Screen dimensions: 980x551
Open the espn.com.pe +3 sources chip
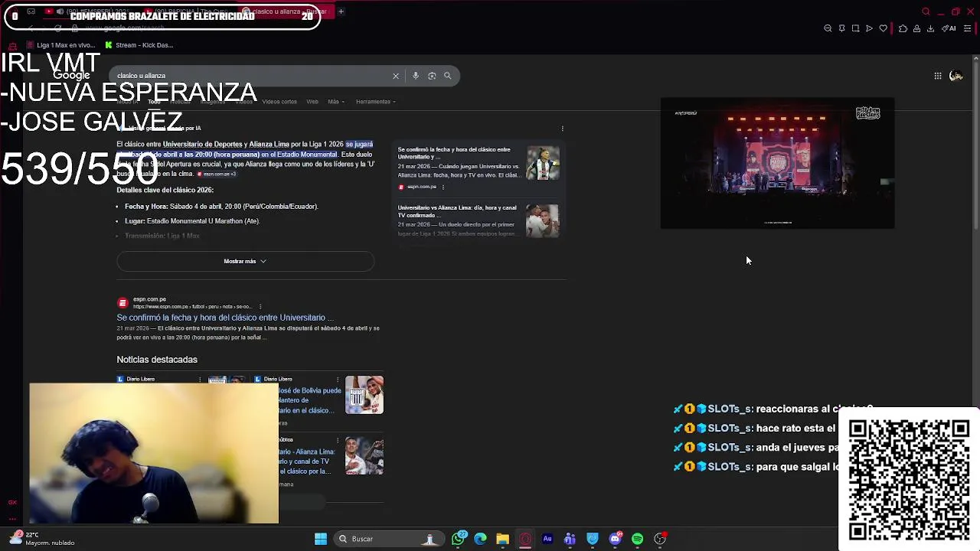216,174
